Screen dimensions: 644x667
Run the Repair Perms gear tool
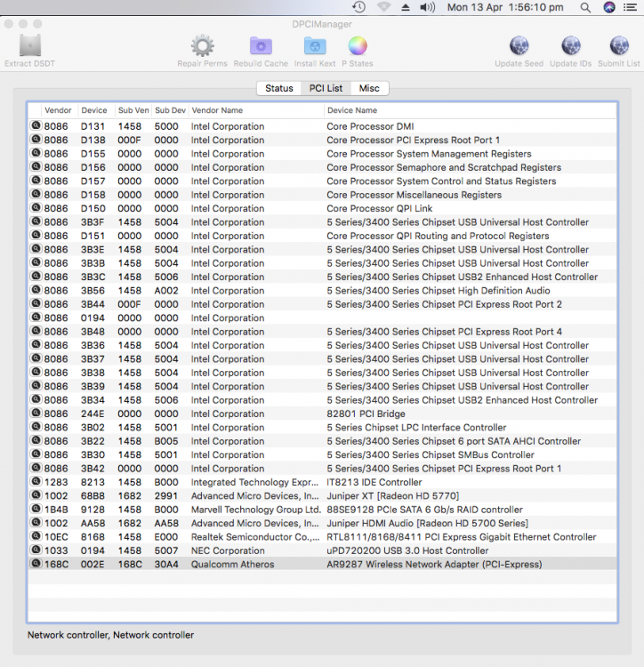pos(202,46)
